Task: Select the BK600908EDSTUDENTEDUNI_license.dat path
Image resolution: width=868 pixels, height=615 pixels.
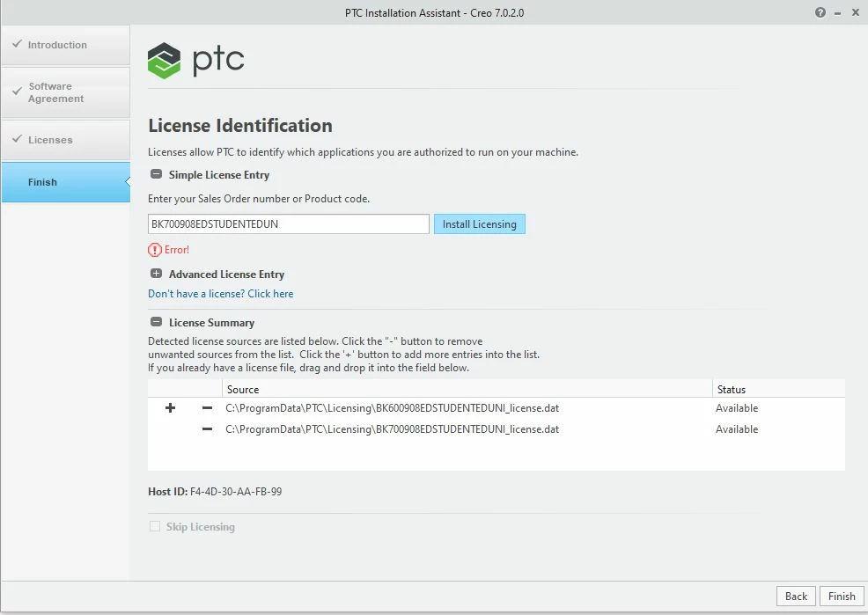Action: pos(392,408)
